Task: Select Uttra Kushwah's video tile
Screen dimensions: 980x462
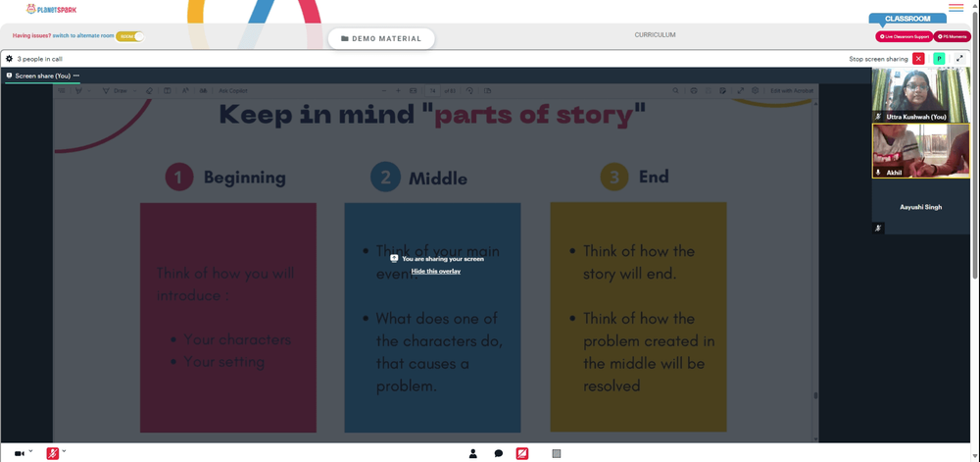Action: pyautogui.click(x=921, y=94)
